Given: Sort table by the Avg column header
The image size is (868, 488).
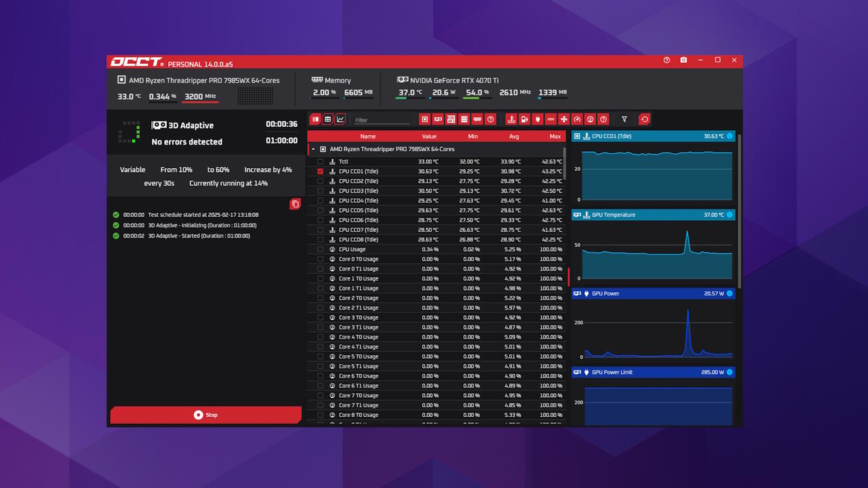Looking at the screenshot, I should (x=513, y=136).
